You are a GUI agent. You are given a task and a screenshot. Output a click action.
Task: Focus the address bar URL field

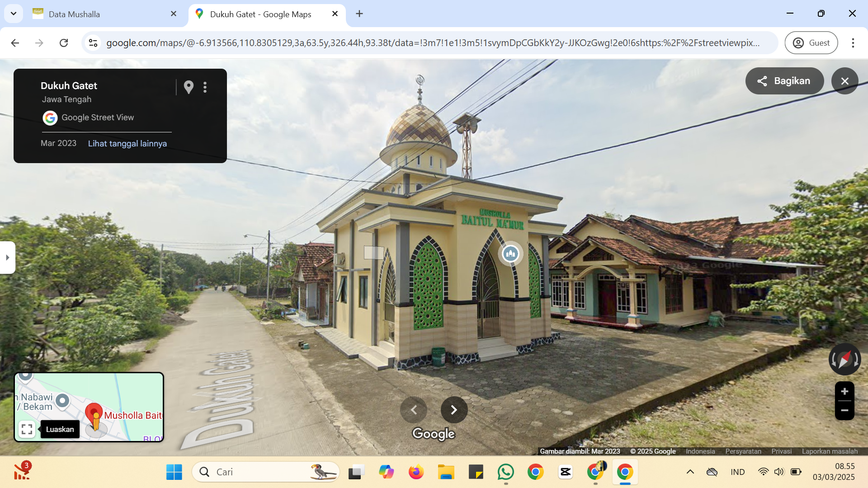[x=433, y=43]
